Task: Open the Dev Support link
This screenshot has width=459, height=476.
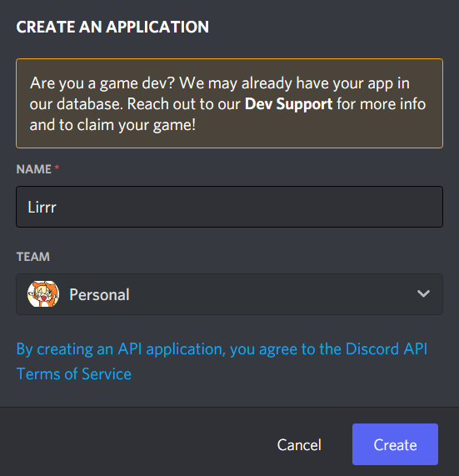Action: click(x=288, y=104)
